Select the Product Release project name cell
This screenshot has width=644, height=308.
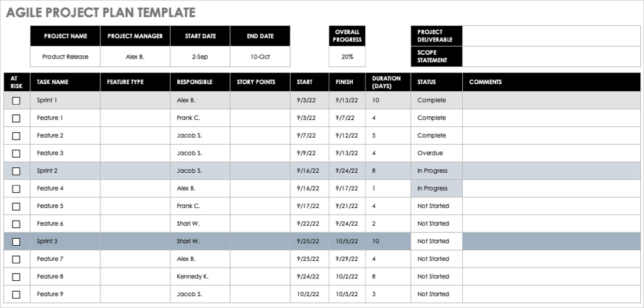tap(65, 57)
